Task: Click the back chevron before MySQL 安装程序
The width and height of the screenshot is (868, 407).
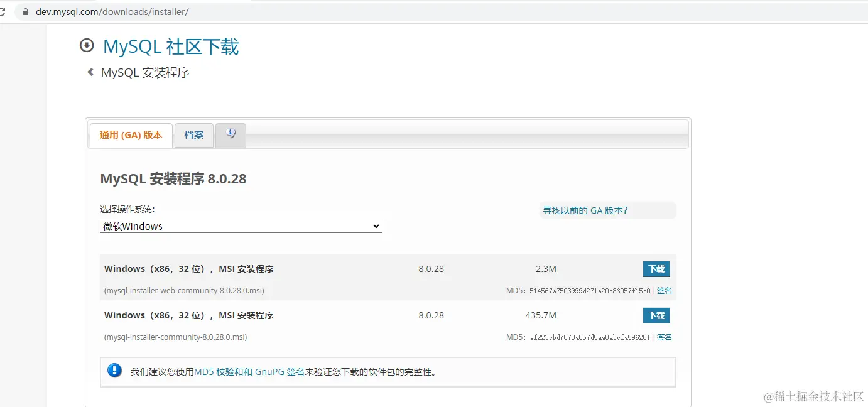Action: coord(90,72)
